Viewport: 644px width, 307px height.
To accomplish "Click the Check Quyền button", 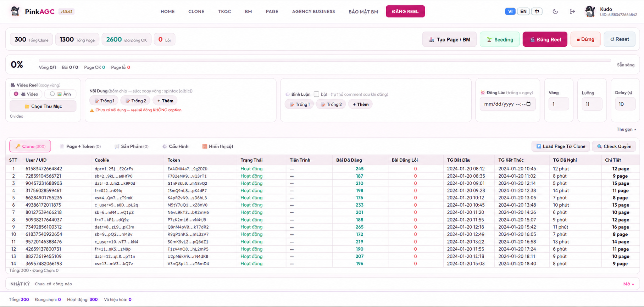I will (614, 146).
